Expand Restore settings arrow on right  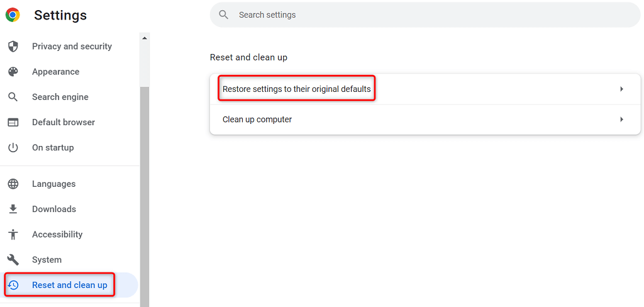pos(621,89)
